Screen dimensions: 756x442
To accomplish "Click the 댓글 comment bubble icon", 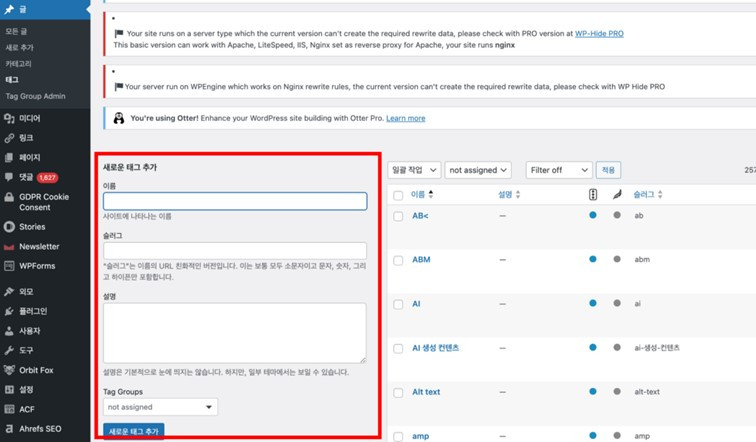I will (x=9, y=177).
